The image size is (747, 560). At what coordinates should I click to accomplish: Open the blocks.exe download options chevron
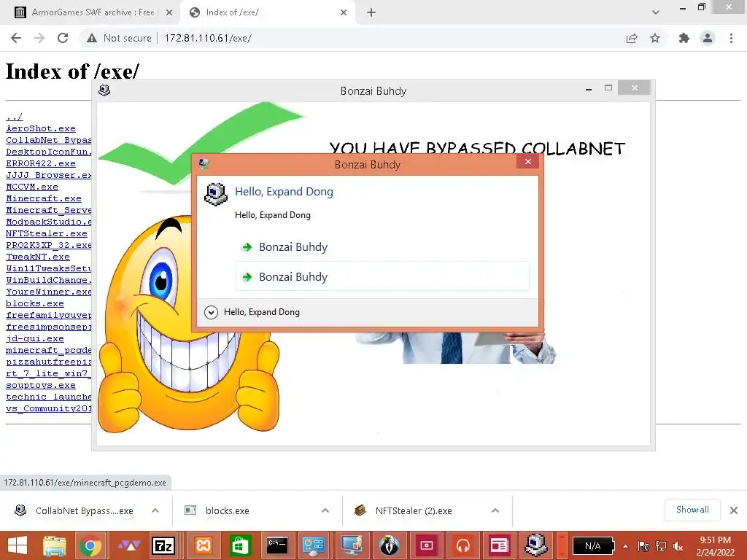click(325, 510)
